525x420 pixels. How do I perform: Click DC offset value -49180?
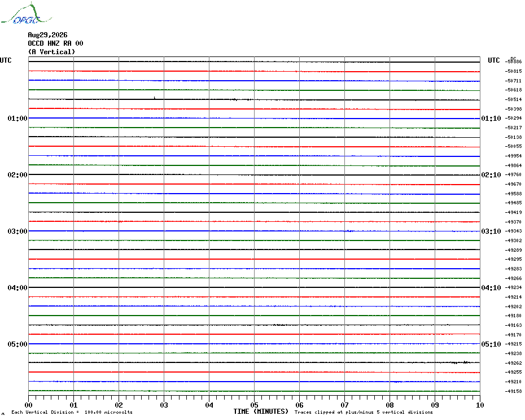pos(514,316)
